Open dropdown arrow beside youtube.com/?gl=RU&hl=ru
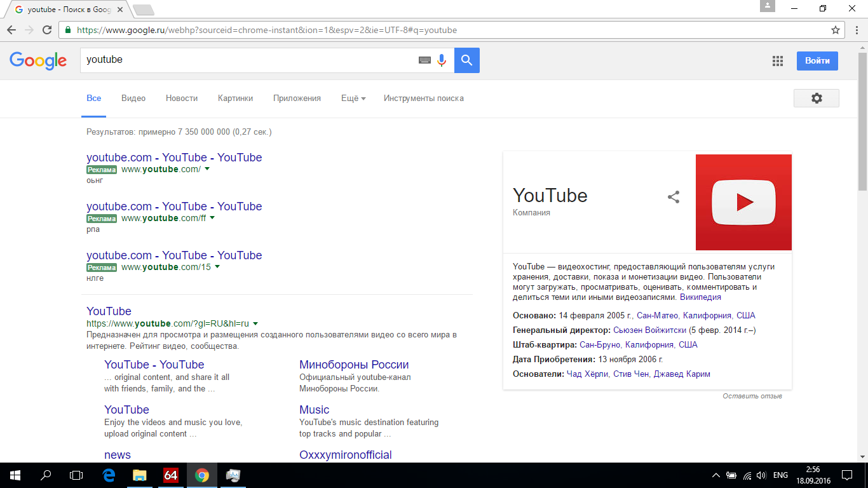 tap(255, 323)
